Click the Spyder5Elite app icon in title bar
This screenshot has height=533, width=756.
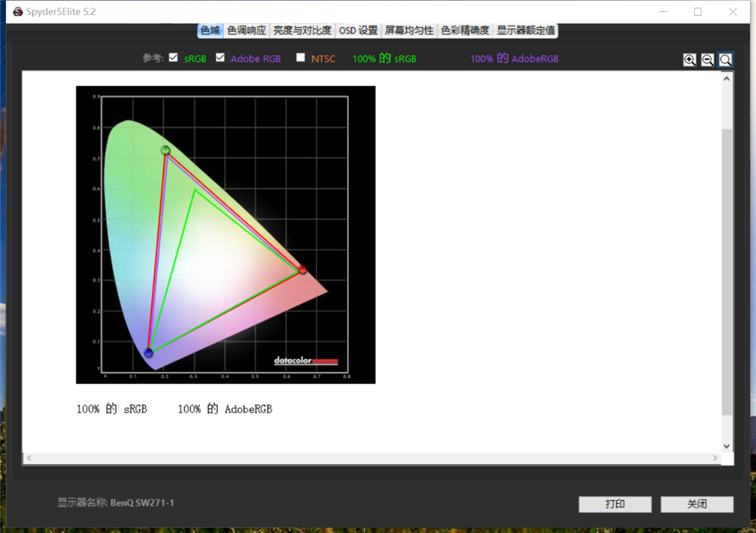click(17, 11)
